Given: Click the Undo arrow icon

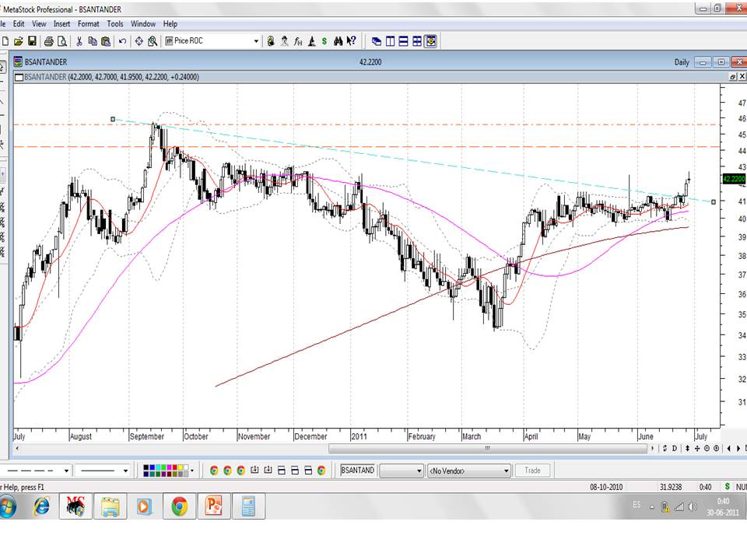Looking at the screenshot, I should point(123,41).
